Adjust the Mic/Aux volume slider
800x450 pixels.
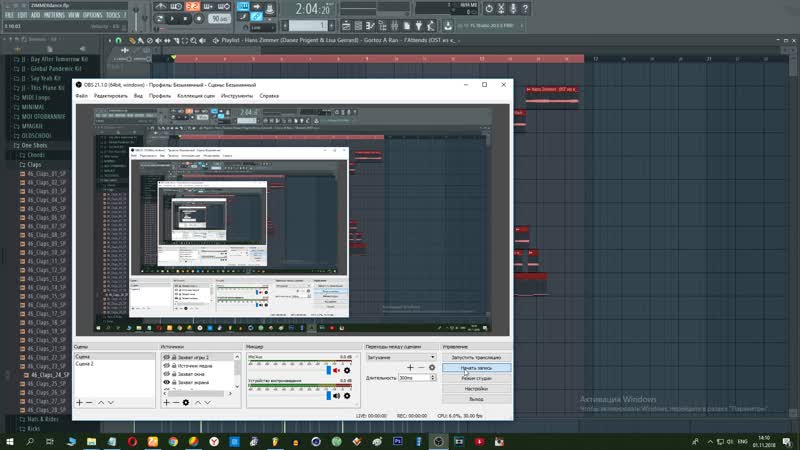pyautogui.click(x=329, y=370)
